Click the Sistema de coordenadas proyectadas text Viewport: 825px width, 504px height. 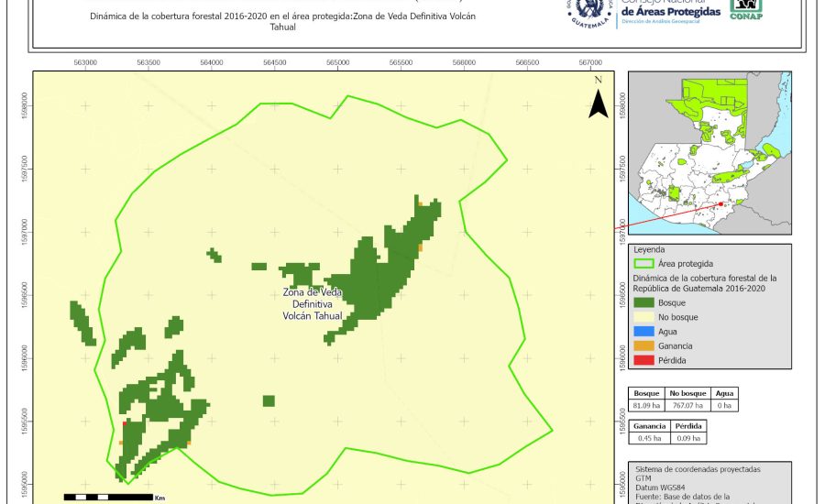697,468
